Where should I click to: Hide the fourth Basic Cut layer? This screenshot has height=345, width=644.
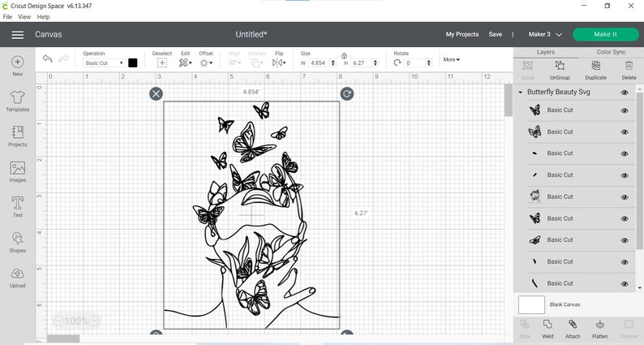[x=625, y=175]
